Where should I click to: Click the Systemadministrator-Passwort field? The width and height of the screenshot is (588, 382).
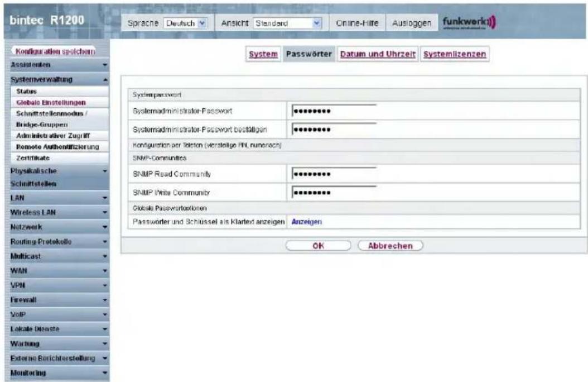click(x=334, y=111)
